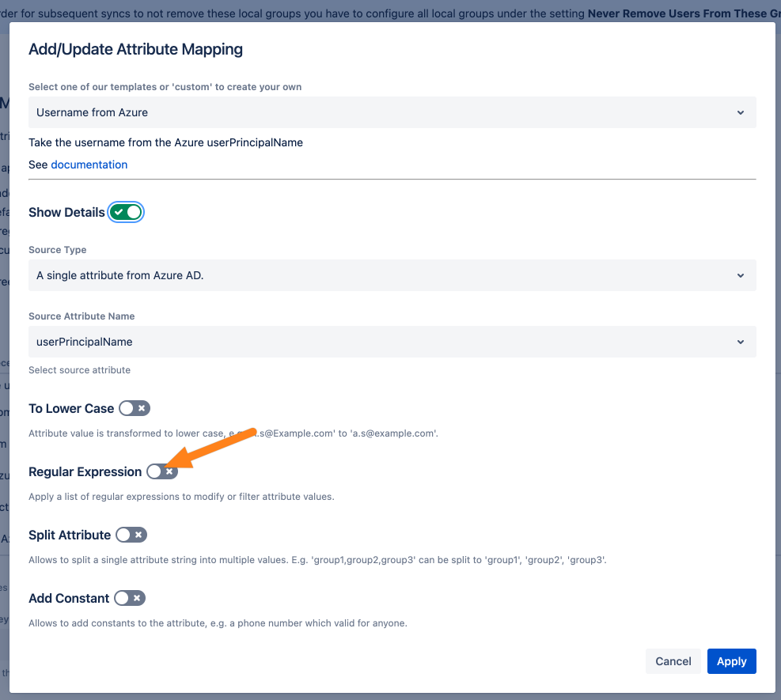Turn off the Show Details toggle
781x700 pixels.
tap(127, 212)
